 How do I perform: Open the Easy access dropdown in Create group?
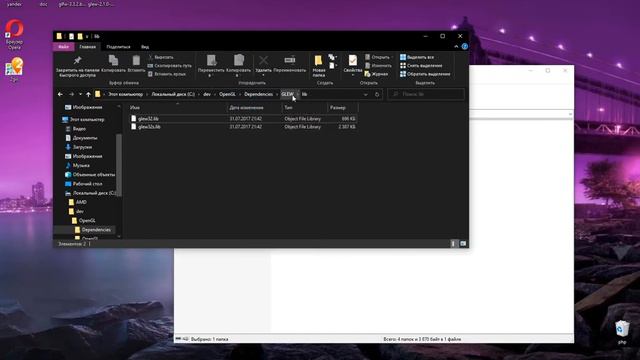[x=333, y=66]
